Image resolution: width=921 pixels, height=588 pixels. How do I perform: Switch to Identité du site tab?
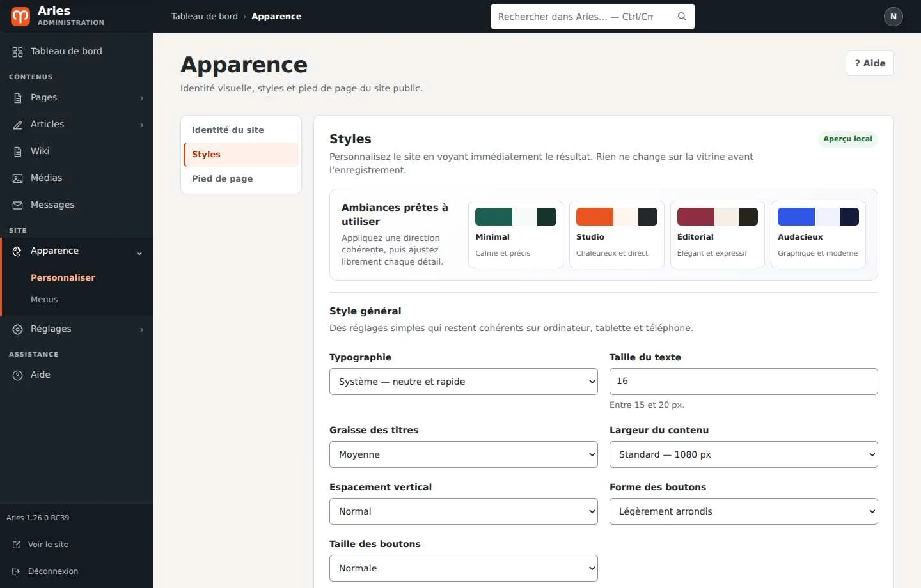[241, 130]
